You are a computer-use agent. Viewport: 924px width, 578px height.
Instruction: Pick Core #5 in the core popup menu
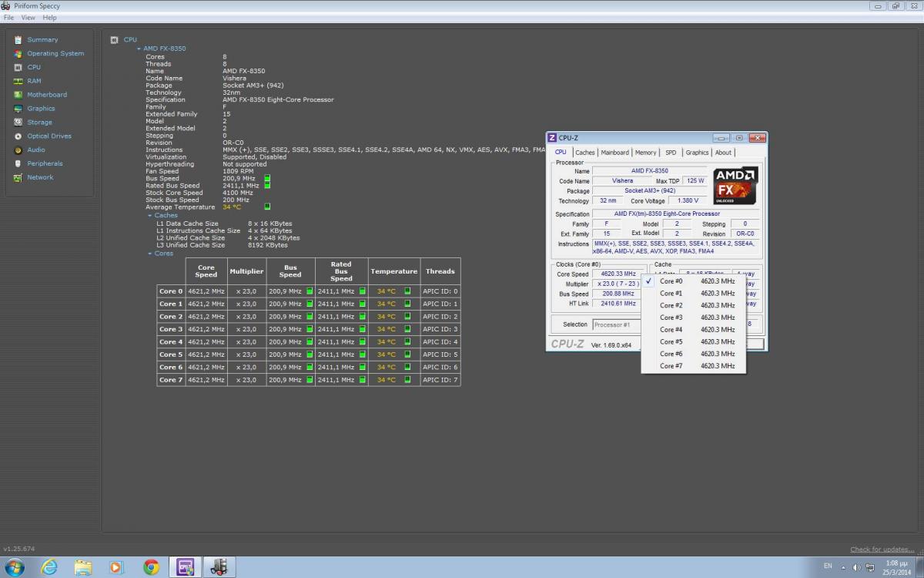(694, 342)
